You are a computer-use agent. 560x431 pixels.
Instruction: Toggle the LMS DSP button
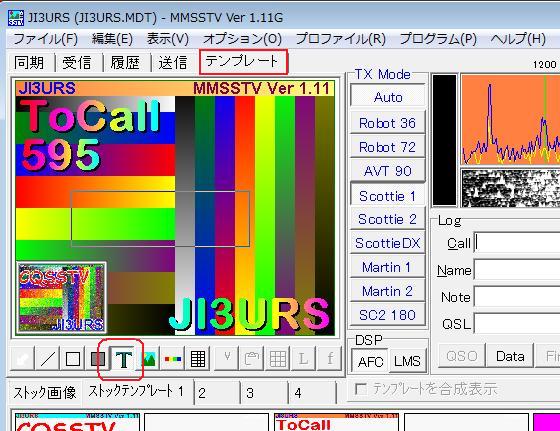(408, 361)
